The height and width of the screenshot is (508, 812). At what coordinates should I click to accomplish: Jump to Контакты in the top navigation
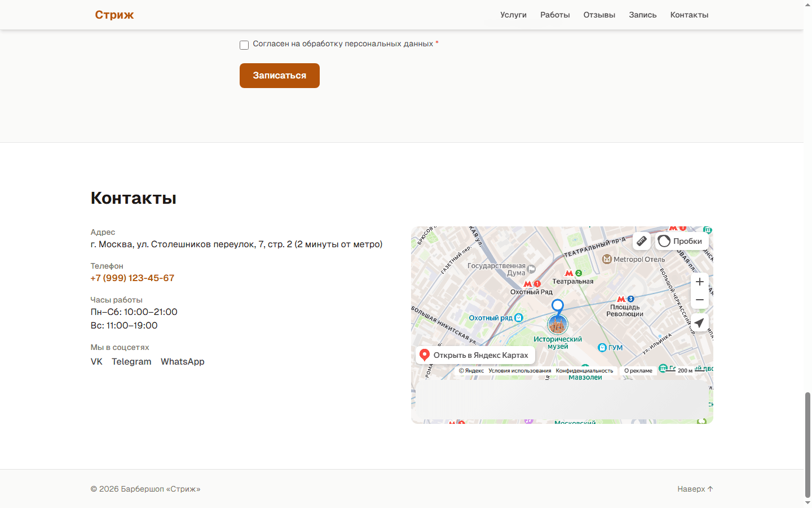point(689,15)
